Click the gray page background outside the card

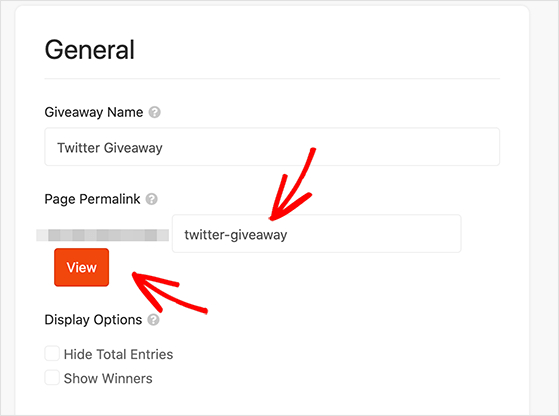544,214
